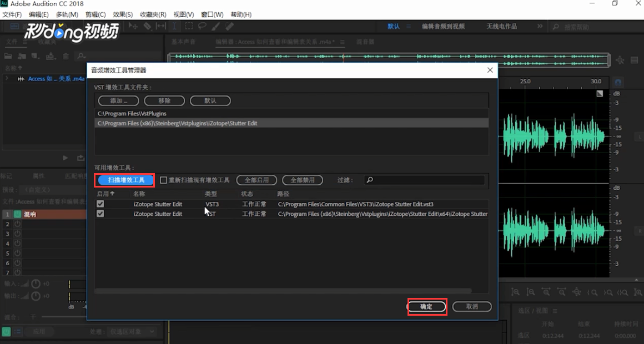The width and height of the screenshot is (644, 344).
Task: Click Zoom In (Amplitude) icon
Action: [515, 292]
